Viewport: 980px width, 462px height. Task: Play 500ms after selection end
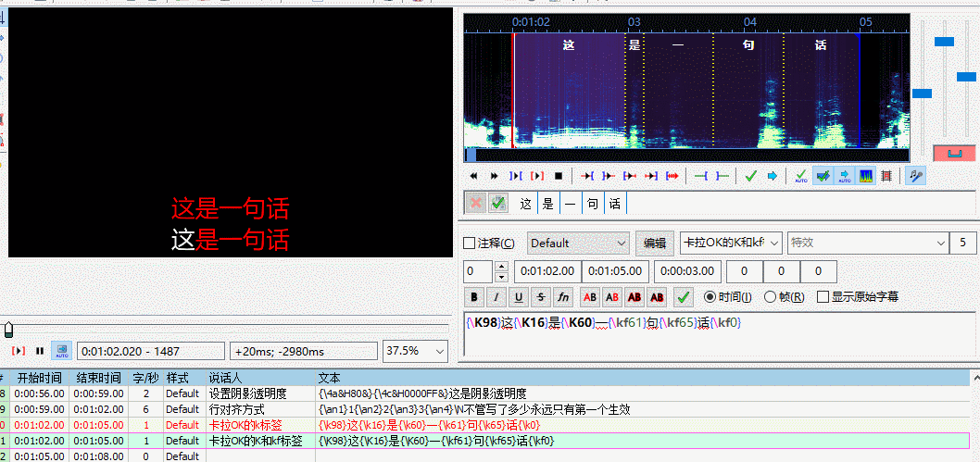609,176
